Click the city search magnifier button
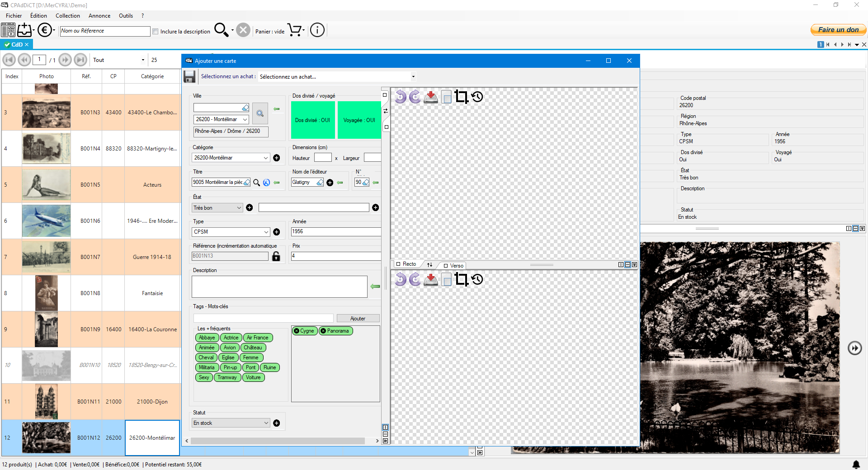868x470 pixels. 260,113
